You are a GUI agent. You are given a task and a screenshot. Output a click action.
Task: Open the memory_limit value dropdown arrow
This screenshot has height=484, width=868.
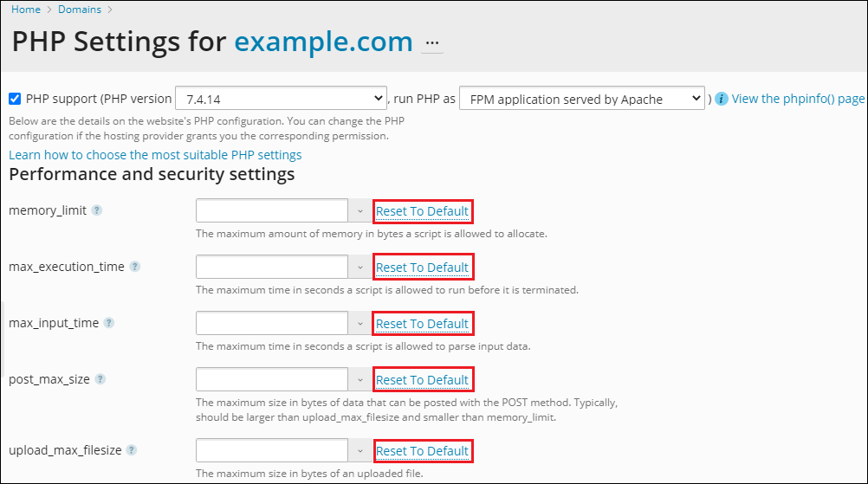(x=360, y=211)
